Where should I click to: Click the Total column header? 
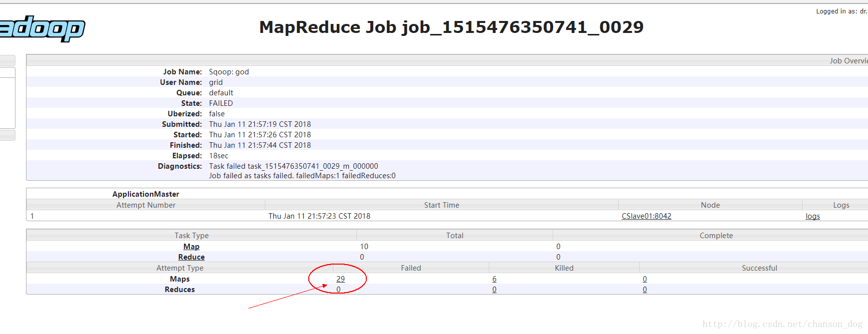click(455, 236)
